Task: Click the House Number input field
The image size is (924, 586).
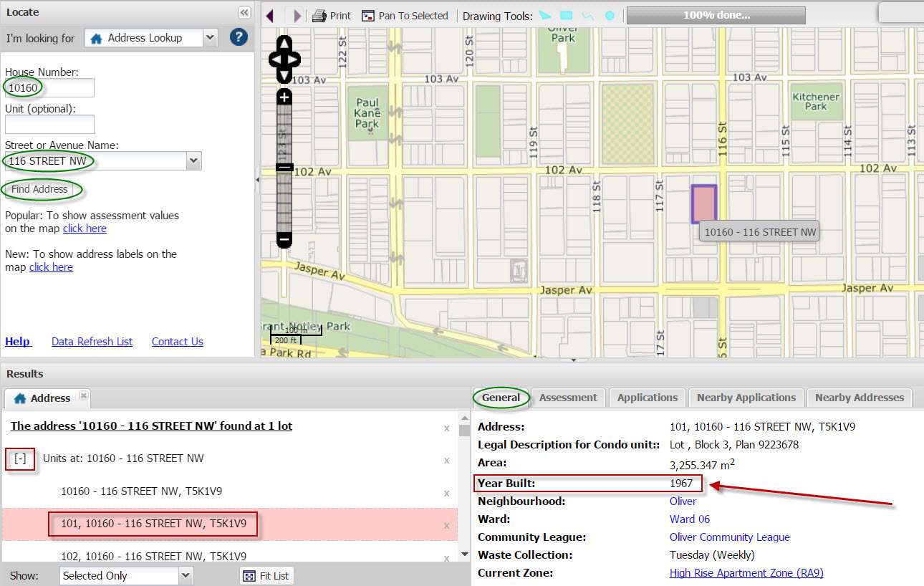Action: [49, 88]
